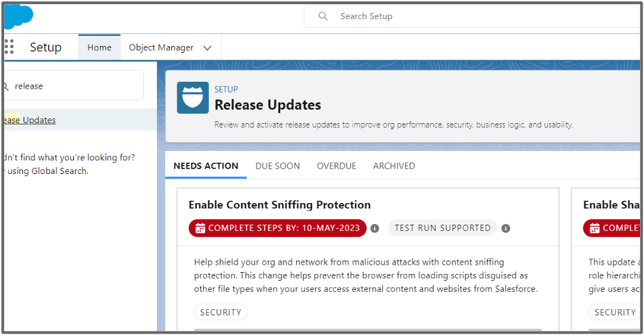The width and height of the screenshot is (644, 335).
Task: Click the Quick Find box containing 'release'
Action: 74,85
